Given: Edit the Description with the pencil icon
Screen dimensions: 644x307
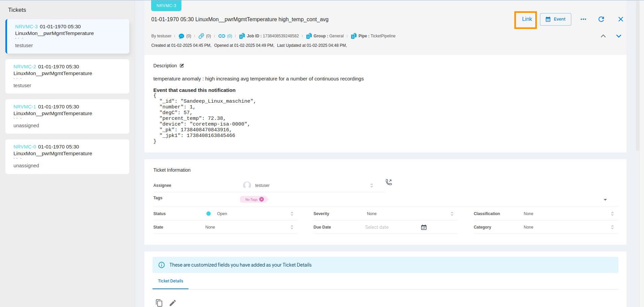Looking at the screenshot, I should pos(182,66).
